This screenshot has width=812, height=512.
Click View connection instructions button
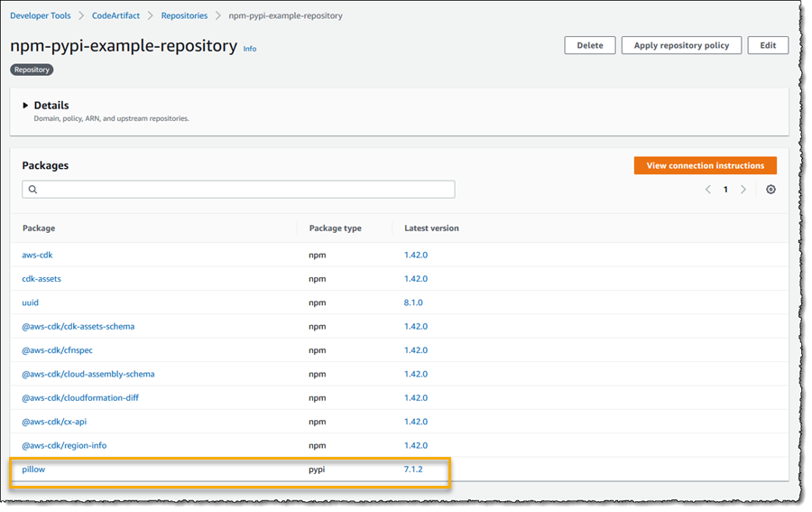point(705,165)
